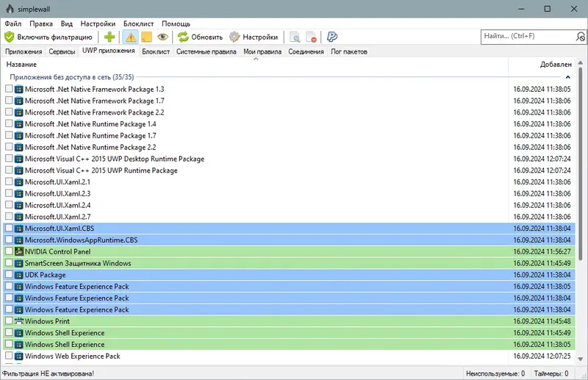Click 'Таймеры: 0' in status bar
588x380 pixels.
coord(551,373)
